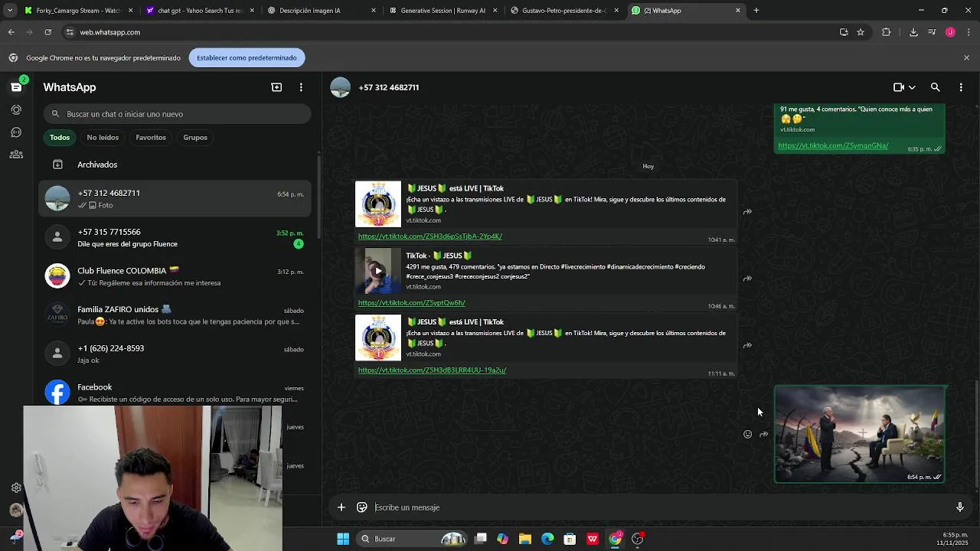Open the attach plus icon in message bar

[x=341, y=507]
